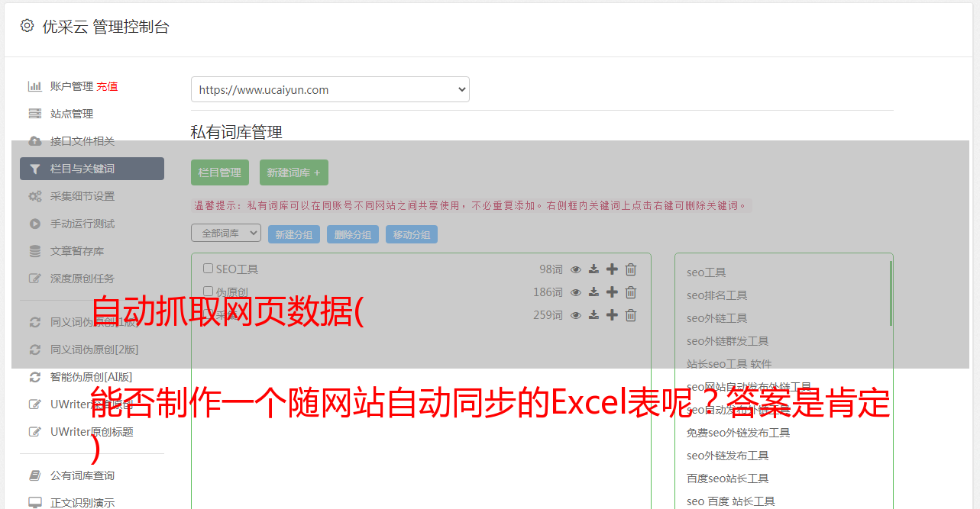Select the keyword 站长seo工具 软件
The height and width of the screenshot is (509, 980).
tap(729, 364)
